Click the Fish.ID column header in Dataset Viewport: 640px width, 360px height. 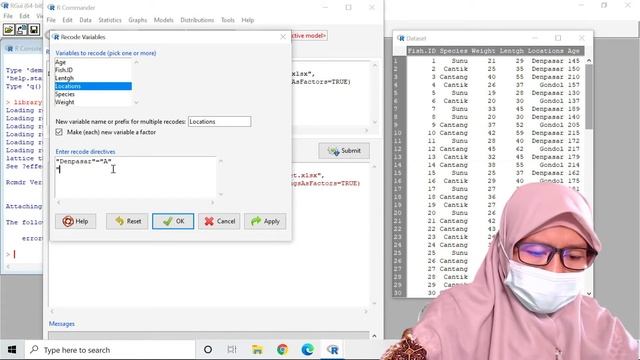click(422, 51)
